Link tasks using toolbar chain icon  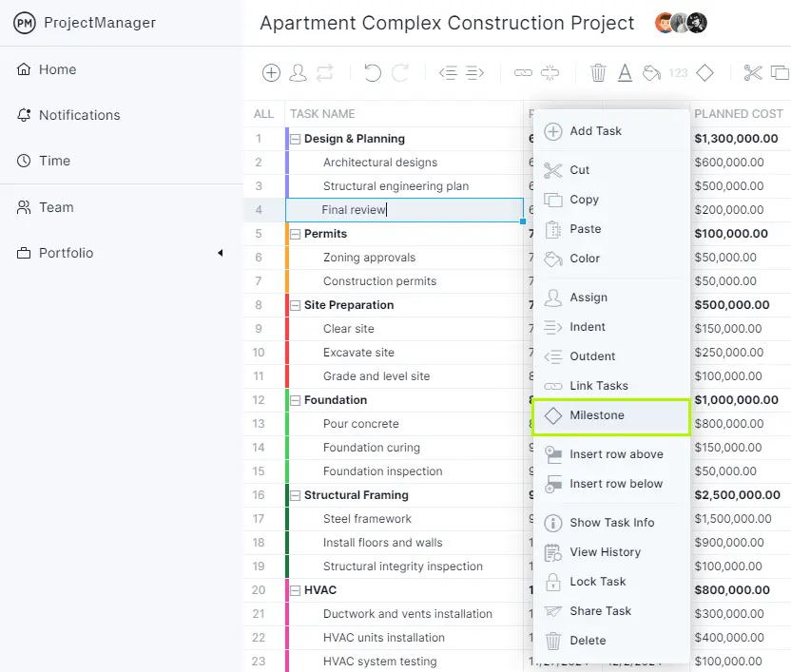point(523,73)
